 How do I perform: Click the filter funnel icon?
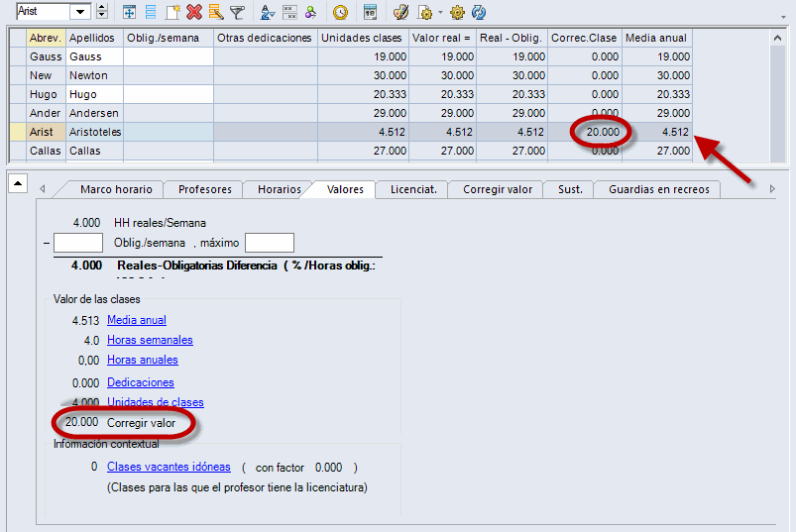[237, 12]
